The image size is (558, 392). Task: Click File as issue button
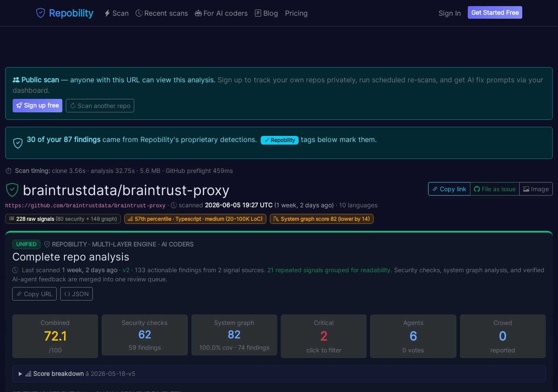495,189
